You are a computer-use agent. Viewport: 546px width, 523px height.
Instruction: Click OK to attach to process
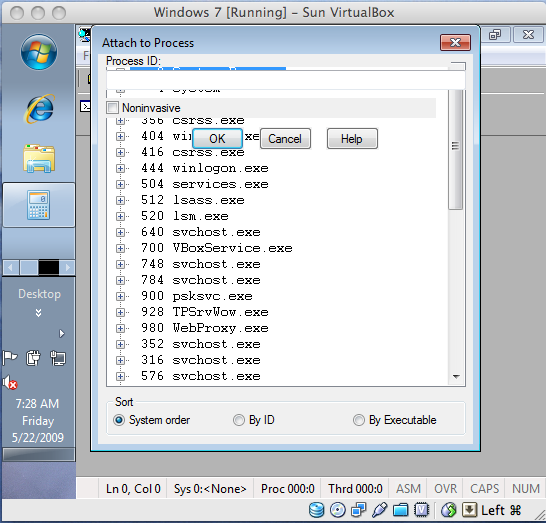217,139
